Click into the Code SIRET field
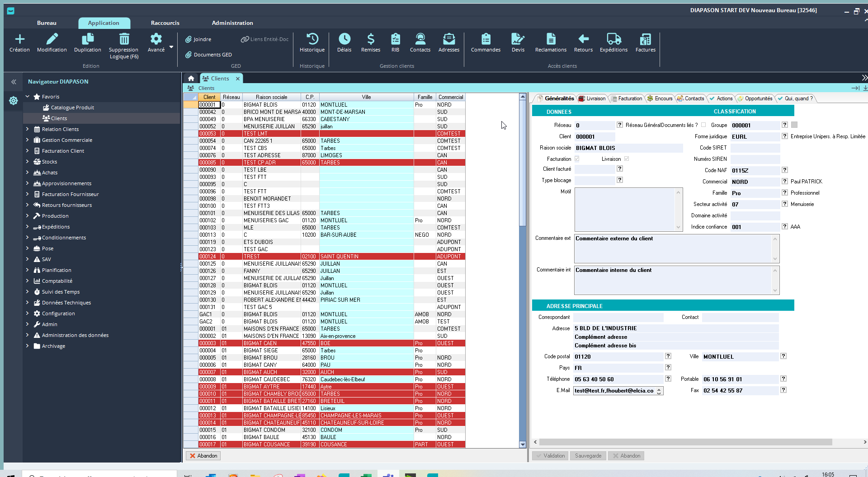This screenshot has width=868, height=477. pyautogui.click(x=755, y=148)
